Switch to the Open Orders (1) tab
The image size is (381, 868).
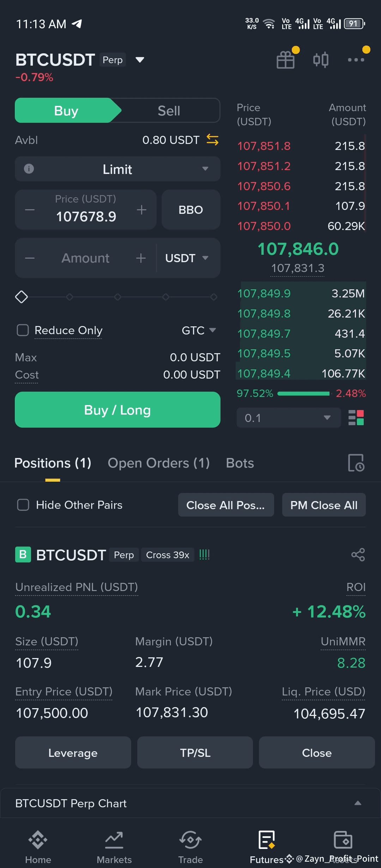click(x=159, y=463)
